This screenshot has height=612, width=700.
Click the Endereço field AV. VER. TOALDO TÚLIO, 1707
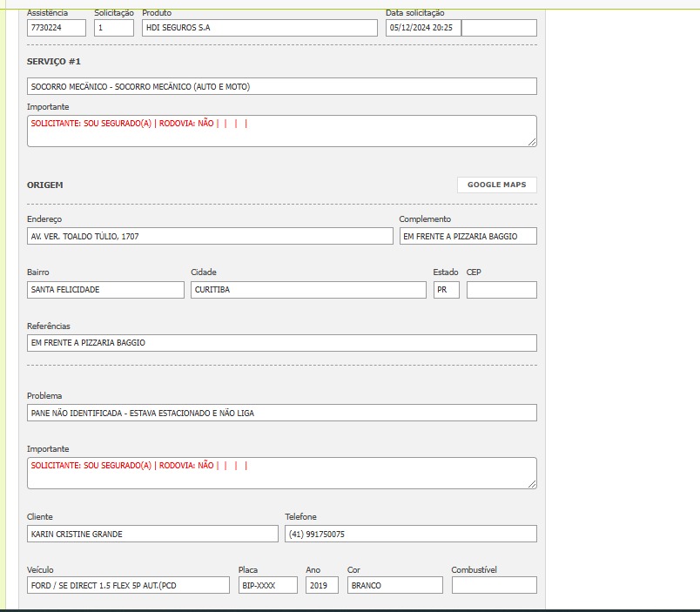tap(210, 236)
